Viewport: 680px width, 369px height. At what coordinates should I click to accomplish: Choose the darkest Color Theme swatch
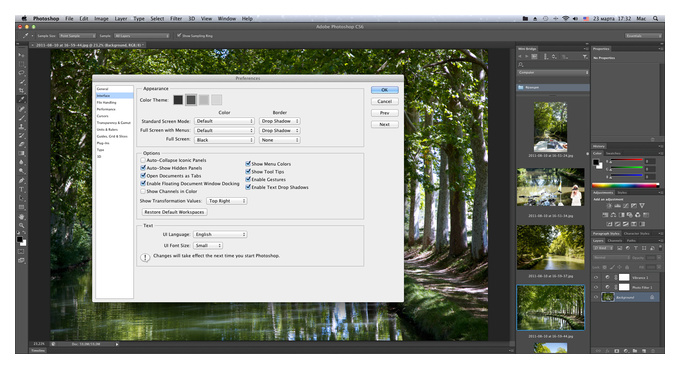[178, 100]
